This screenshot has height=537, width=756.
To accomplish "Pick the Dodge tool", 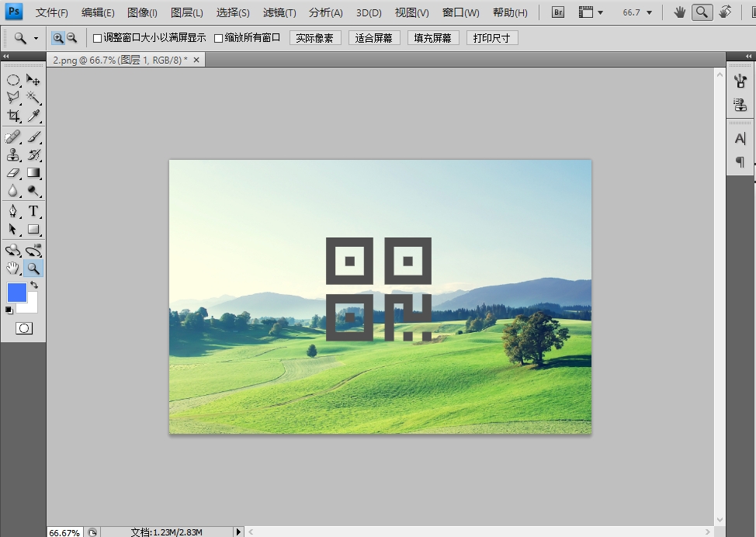I will pyautogui.click(x=33, y=191).
